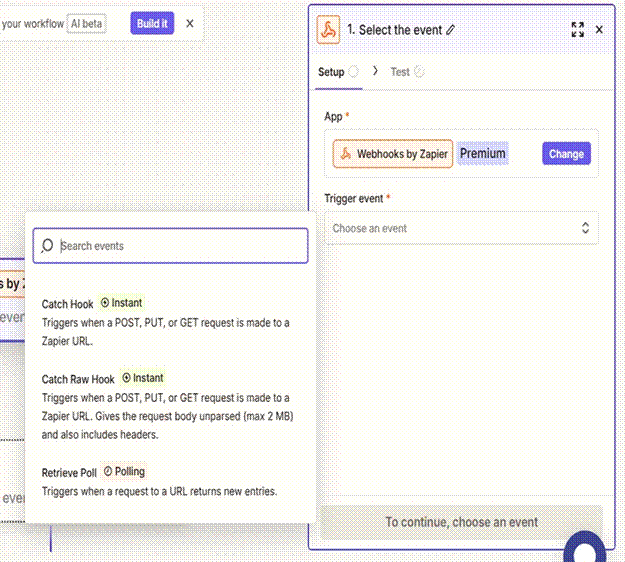Image resolution: width=625 pixels, height=562 pixels.
Task: Click the Polling badge beside Retrieve Poll
Action: 124,472
